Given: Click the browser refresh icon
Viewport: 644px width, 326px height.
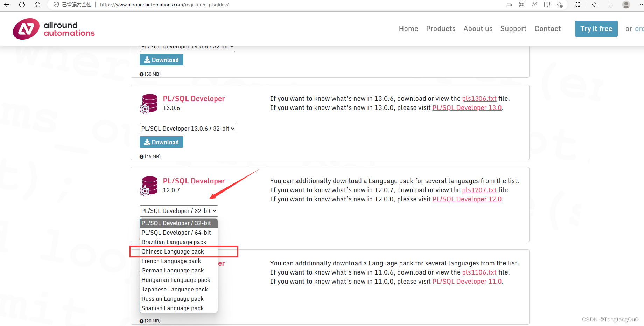Looking at the screenshot, I should (22, 5).
